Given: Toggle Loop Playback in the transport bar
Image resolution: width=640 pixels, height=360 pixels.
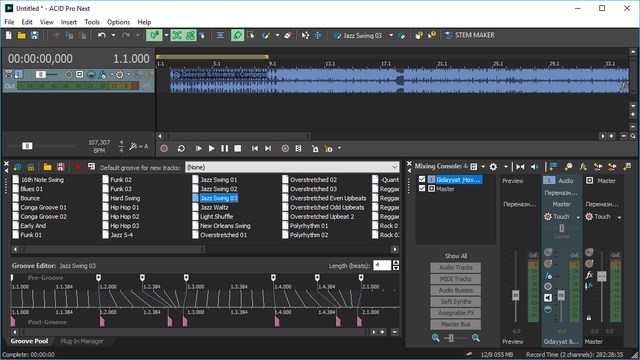Looking at the screenshot, I should 181,149.
